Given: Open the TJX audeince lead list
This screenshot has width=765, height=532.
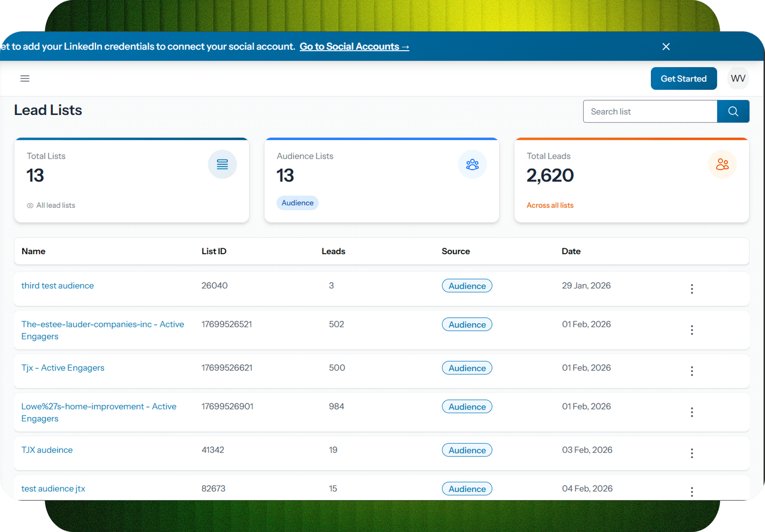Looking at the screenshot, I should click(47, 450).
